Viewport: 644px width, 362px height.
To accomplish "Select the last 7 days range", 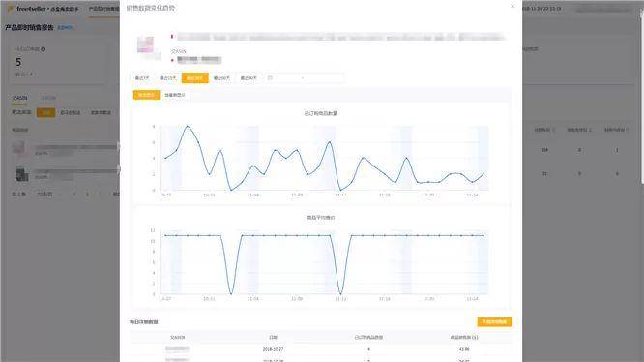I will click(142, 78).
